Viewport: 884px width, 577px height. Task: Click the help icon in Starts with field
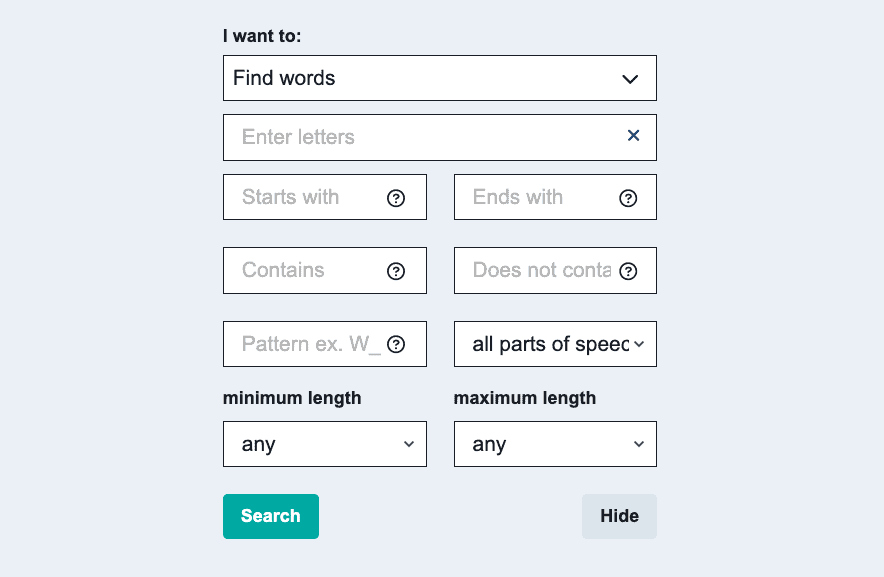click(x=396, y=198)
